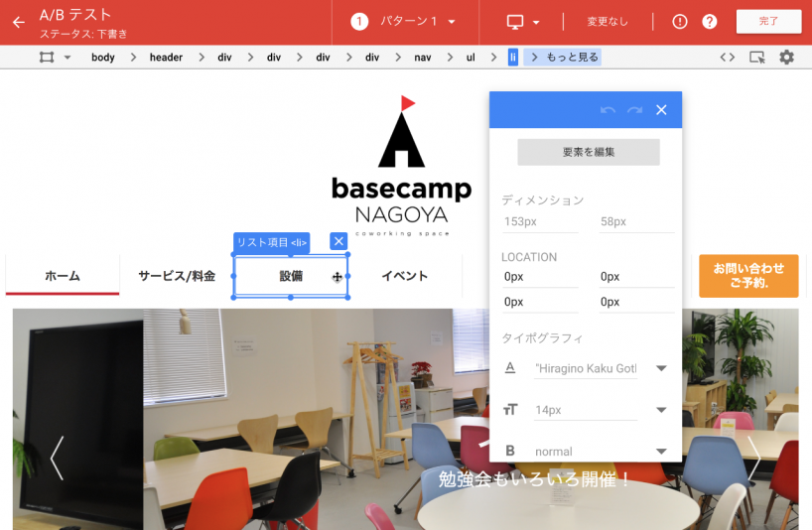The image size is (812, 530).
Task: Click the red 完了 button
Action: coord(768,22)
